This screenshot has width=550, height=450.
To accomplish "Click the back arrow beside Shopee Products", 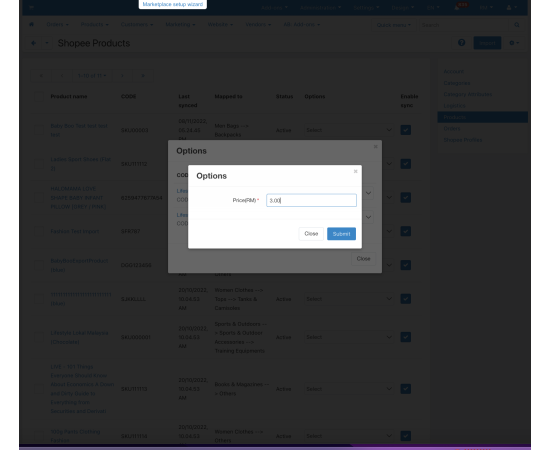I will click(x=34, y=43).
